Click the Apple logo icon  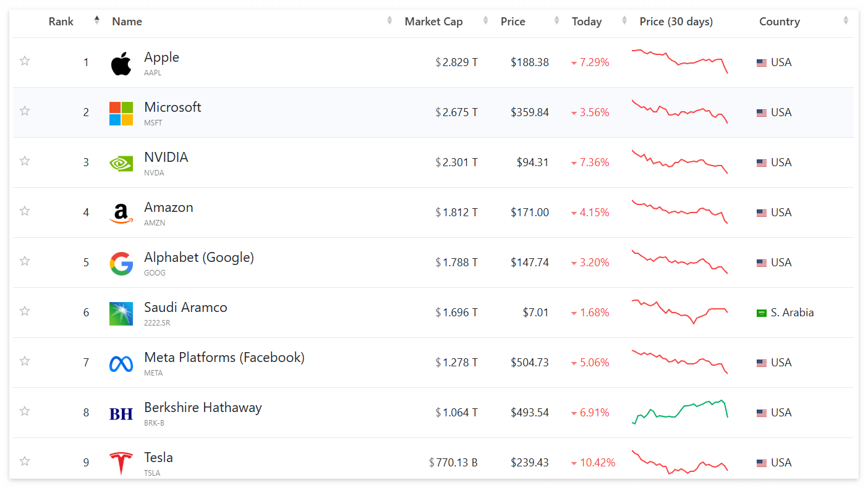coord(121,64)
